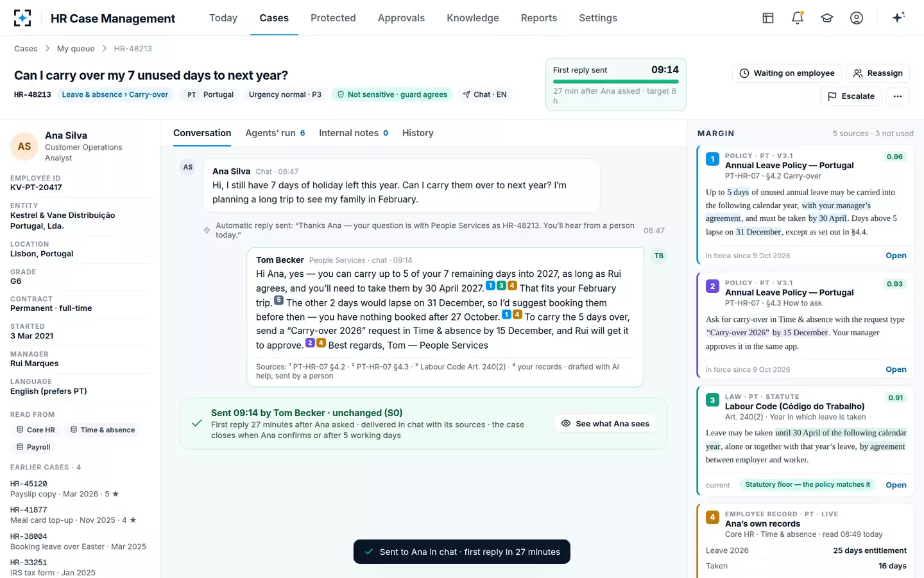This screenshot has height=578, width=924.
Task: Click the Not sensitive · guard agrees tag
Action: point(392,94)
